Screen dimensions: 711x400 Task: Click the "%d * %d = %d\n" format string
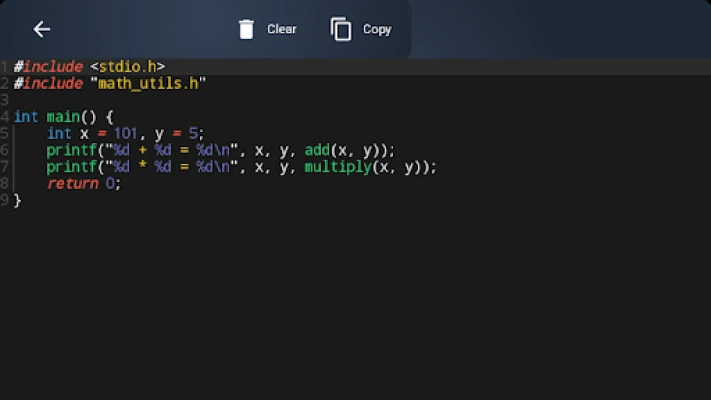click(x=175, y=167)
